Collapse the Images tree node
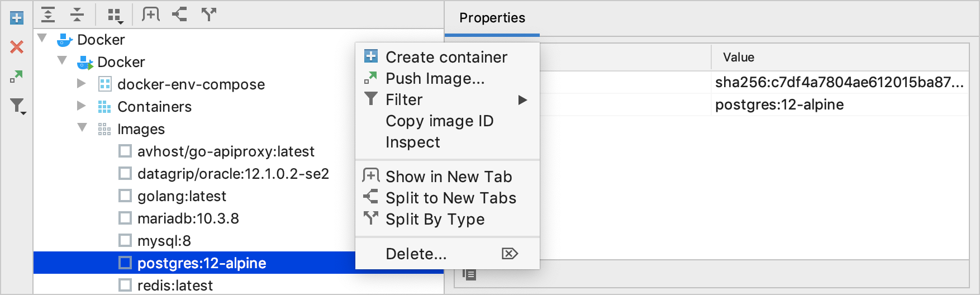The image size is (980, 295). pos(82,128)
